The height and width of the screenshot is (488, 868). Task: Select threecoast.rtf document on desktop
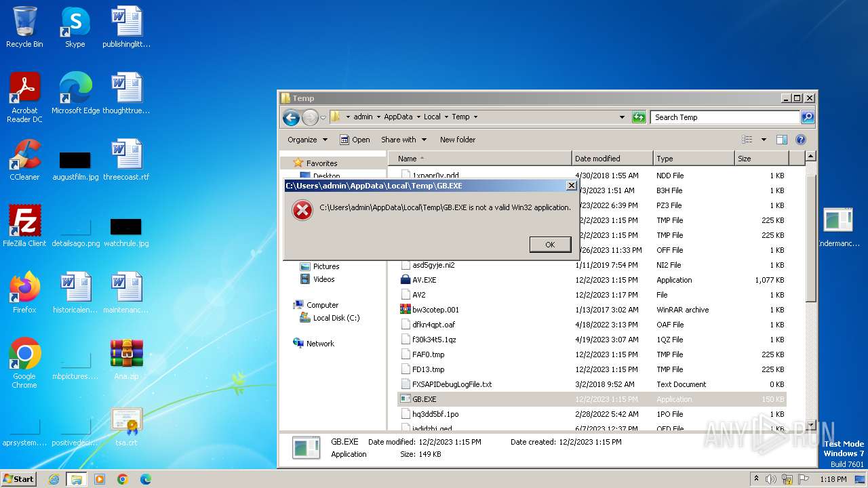coord(126,160)
